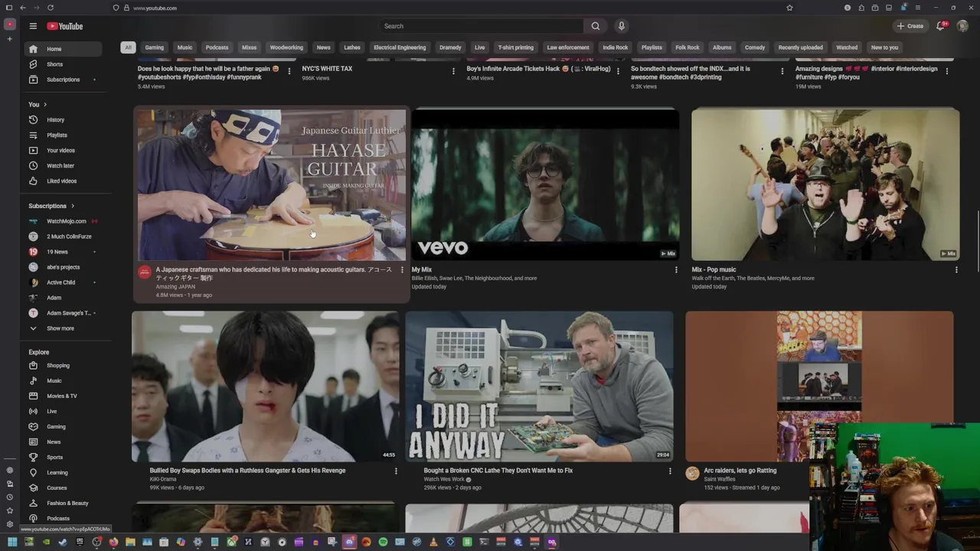This screenshot has height=551, width=980.
Task: Open the notifications bell
Action: (x=941, y=26)
